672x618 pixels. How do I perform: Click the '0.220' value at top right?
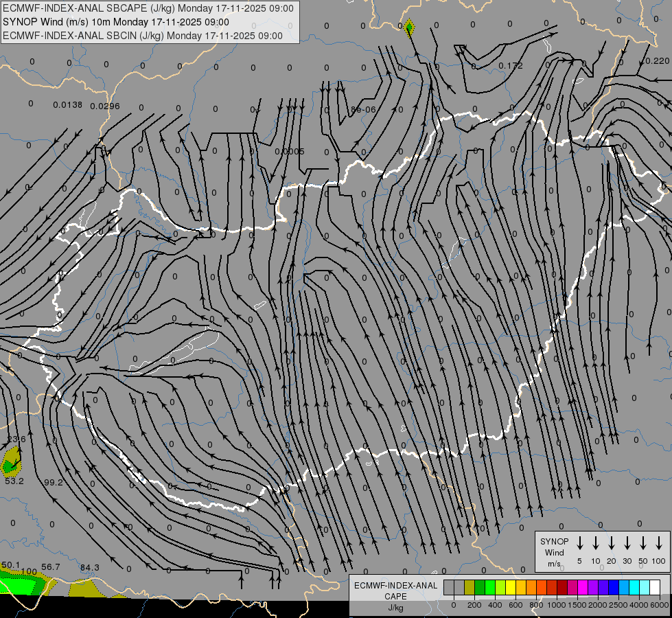(x=657, y=61)
